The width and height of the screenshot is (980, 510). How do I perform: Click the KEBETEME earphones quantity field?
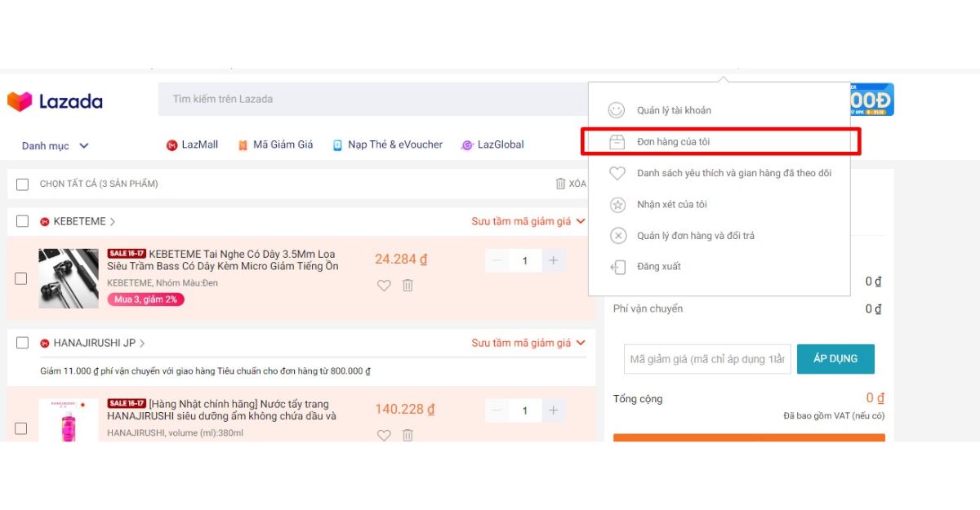[x=525, y=261]
